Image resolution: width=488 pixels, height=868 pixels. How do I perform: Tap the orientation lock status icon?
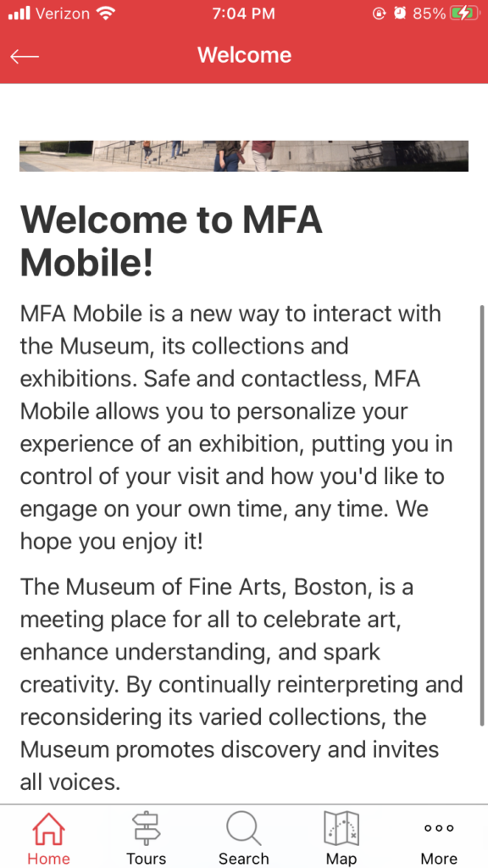click(380, 14)
